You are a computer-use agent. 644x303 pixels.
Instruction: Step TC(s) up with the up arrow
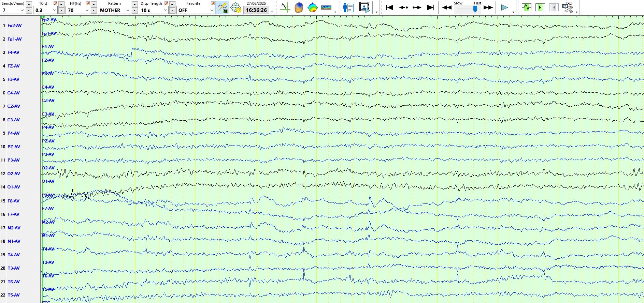[x=61, y=4]
